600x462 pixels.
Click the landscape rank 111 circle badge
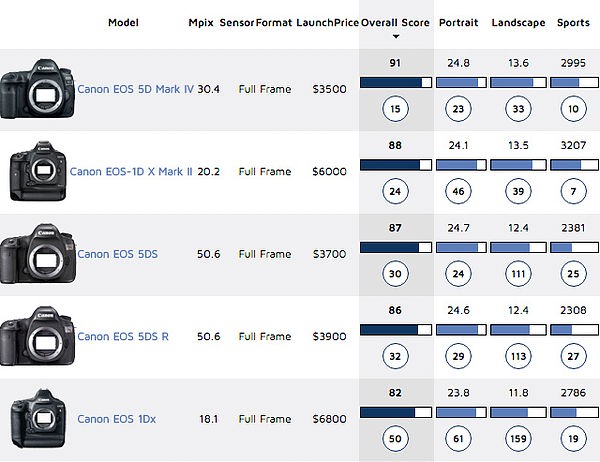coord(518,274)
